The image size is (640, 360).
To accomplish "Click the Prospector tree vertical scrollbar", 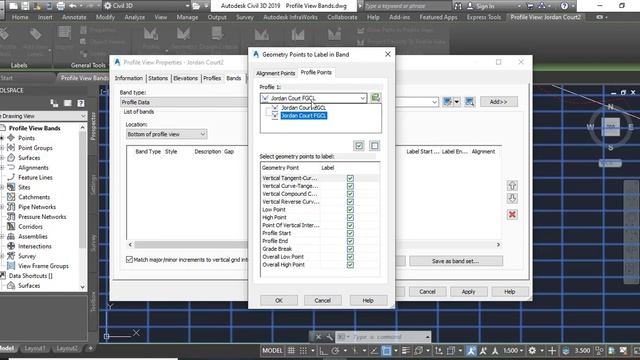I will [82, 207].
